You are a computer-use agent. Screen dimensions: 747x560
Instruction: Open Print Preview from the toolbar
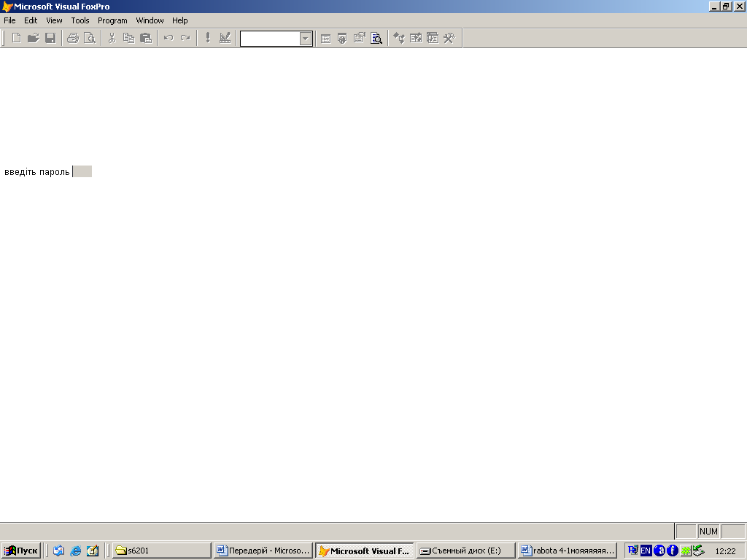click(x=90, y=38)
